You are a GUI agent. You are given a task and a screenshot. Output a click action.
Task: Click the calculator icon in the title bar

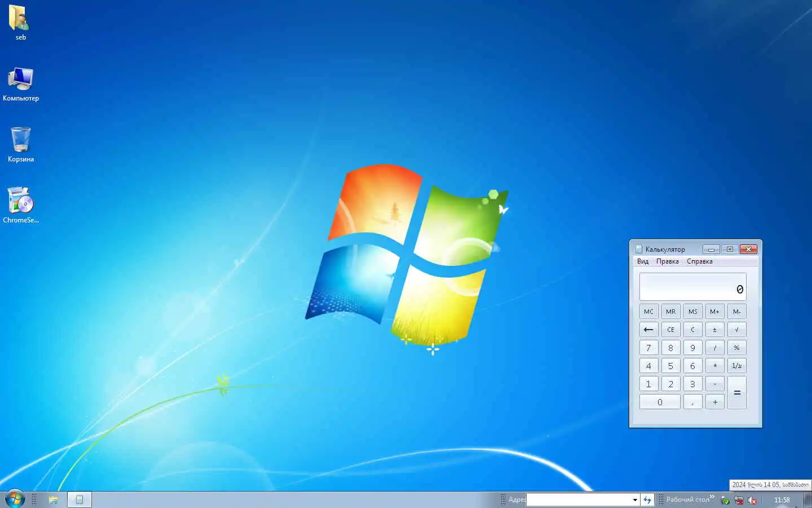coord(639,249)
